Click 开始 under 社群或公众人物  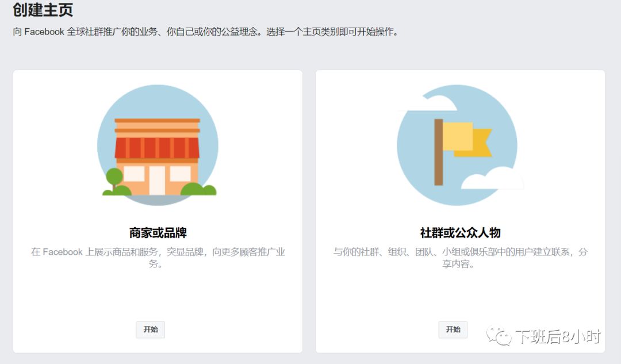click(453, 329)
